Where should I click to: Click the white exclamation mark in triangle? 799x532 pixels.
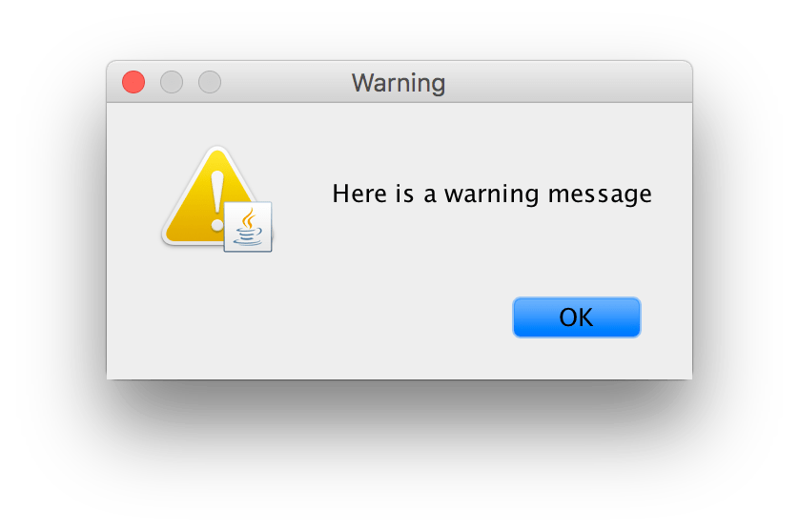[x=217, y=201]
